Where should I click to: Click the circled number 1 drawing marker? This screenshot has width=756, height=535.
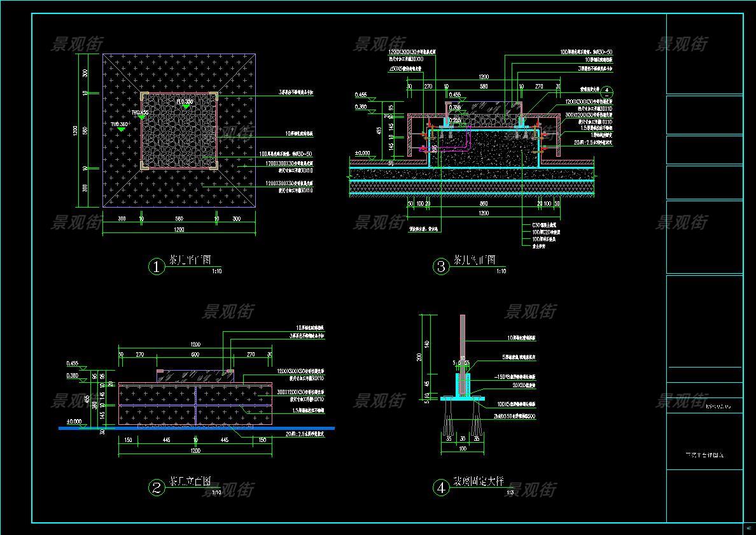[157, 266]
